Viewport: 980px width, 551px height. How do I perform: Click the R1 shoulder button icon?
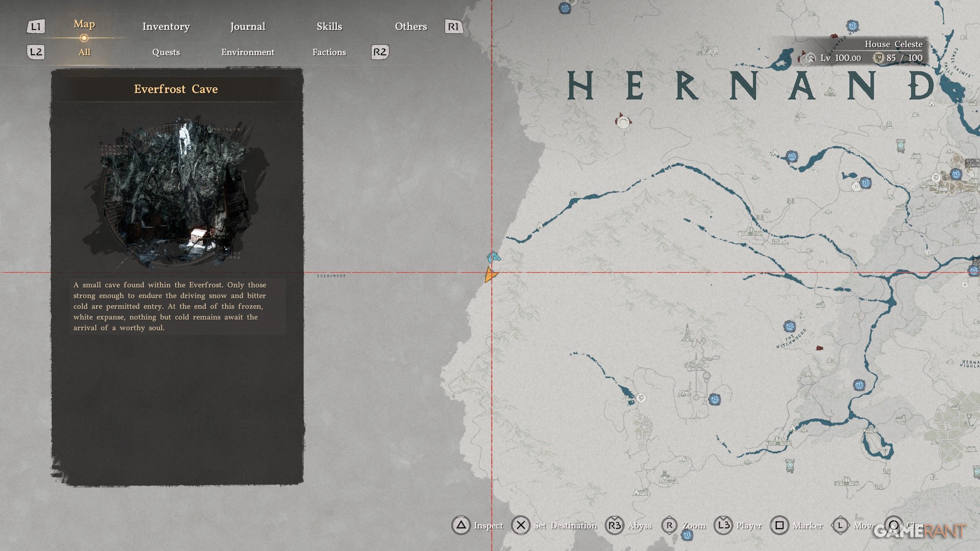453,26
